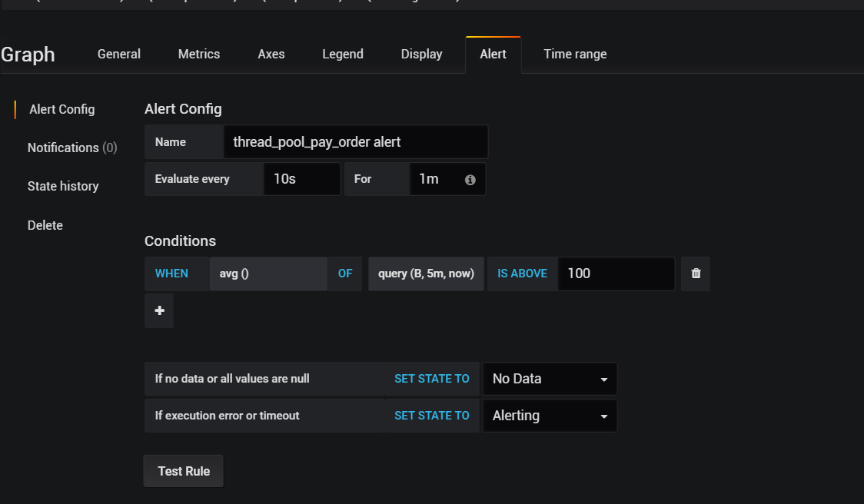Open the Metrics tab
This screenshot has height=504, width=864.
199,54
